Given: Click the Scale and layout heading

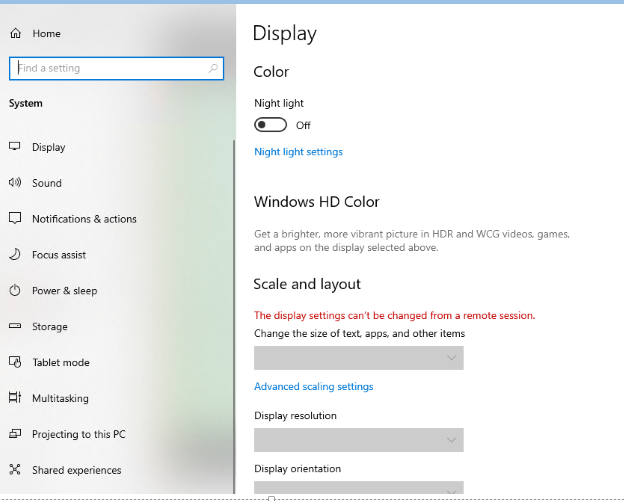Looking at the screenshot, I should pos(307,284).
